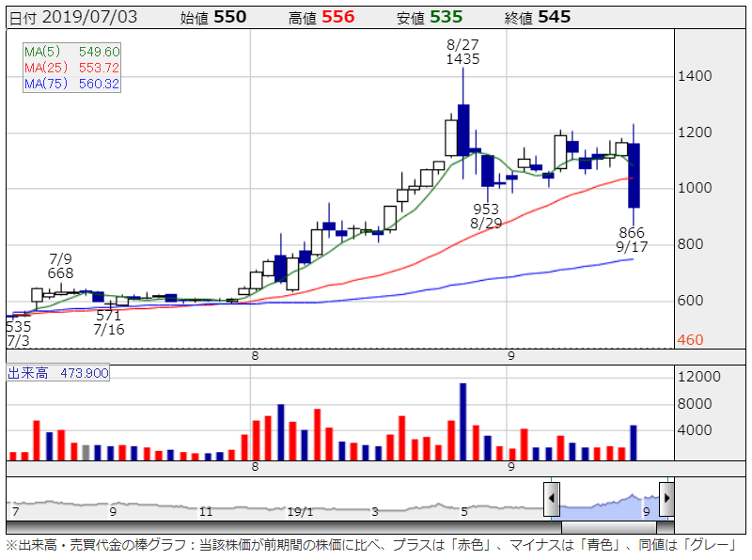
Task: Click the 19/1 label in the overview timeline
Action: pyautogui.click(x=300, y=512)
